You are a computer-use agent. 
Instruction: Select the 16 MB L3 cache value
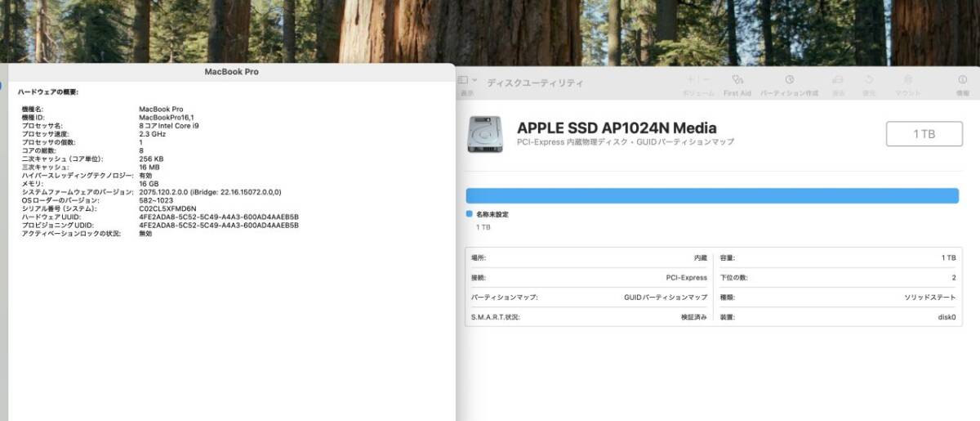click(149, 167)
